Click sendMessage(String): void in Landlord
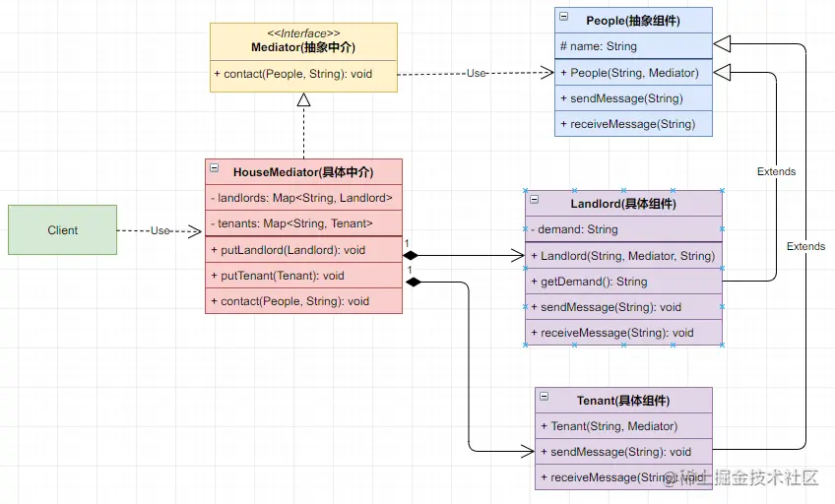The height and width of the screenshot is (504, 835). (623, 306)
